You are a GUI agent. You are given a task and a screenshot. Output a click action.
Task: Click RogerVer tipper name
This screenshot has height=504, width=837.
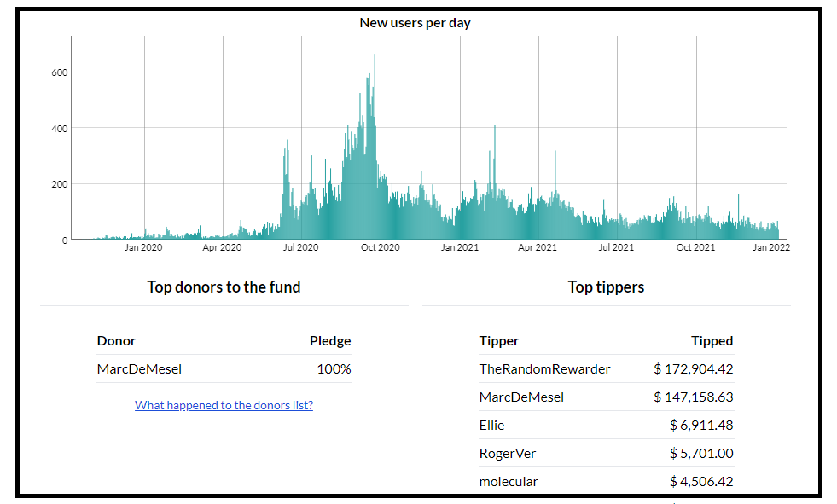507,454
